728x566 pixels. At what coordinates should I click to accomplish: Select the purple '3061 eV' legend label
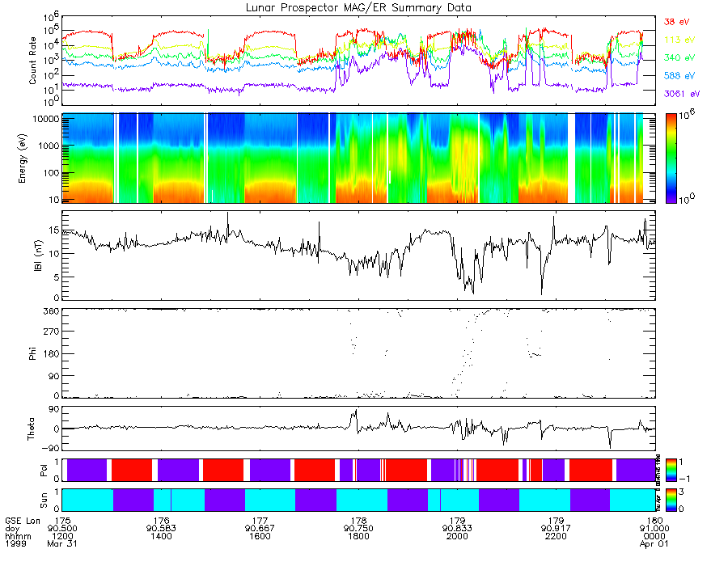(x=682, y=94)
